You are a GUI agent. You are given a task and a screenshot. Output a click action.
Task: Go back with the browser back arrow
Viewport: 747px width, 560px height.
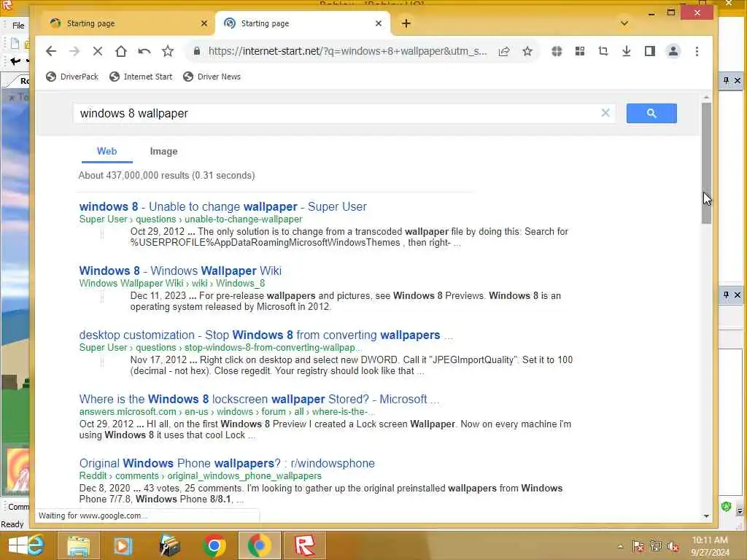click(51, 51)
